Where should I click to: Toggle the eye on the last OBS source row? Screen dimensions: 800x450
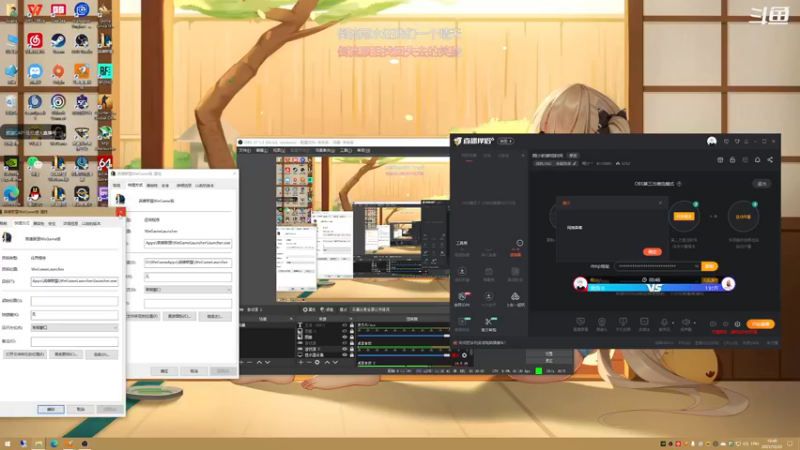pyautogui.click(x=345, y=355)
